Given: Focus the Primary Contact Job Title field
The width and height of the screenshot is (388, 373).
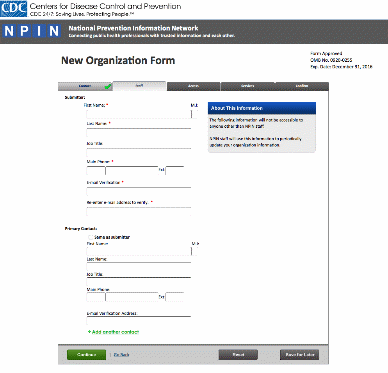Looking at the screenshot, I should click(139, 282).
